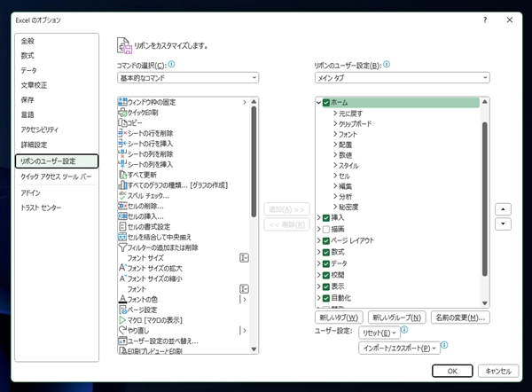Select the フォントの色 command icon
This screenshot has width=532, height=392.
(x=122, y=299)
